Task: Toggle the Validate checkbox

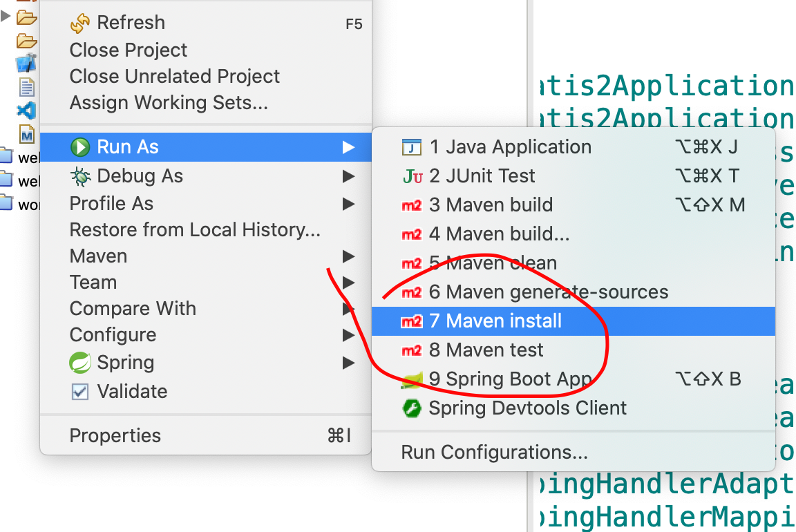Action: [80, 391]
